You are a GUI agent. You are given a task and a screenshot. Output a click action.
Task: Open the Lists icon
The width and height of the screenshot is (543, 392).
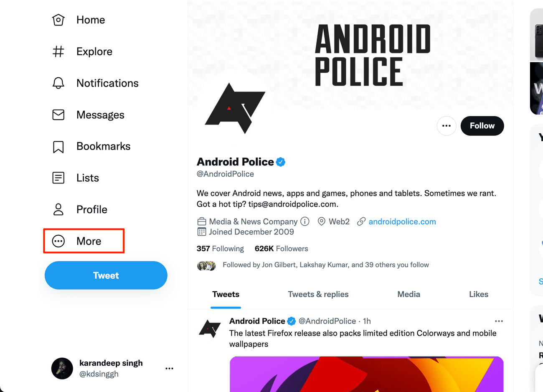pos(58,178)
